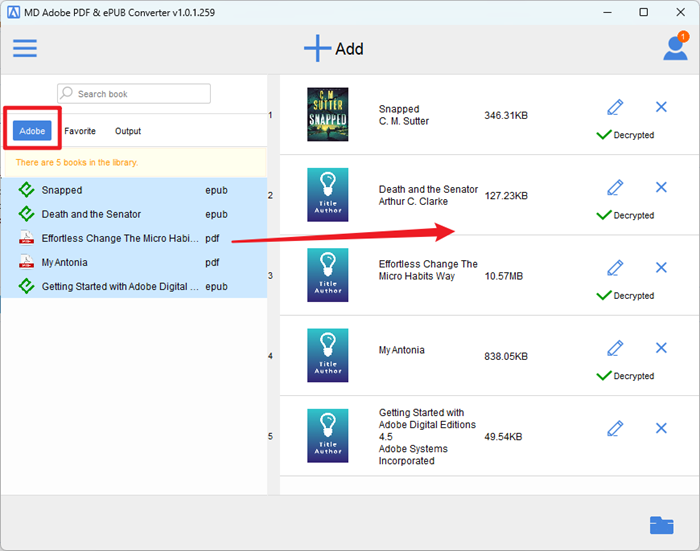Click Decrypted status for Snapped
The width and height of the screenshot is (700, 551).
pos(625,135)
